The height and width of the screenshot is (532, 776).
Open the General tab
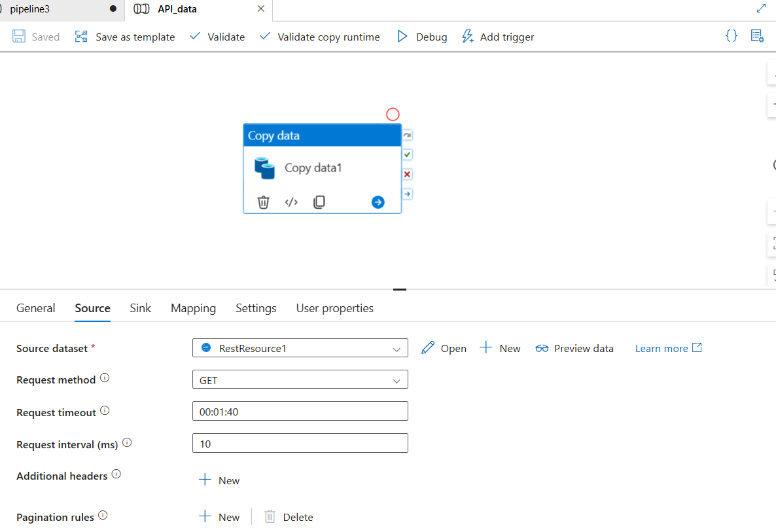tap(35, 308)
